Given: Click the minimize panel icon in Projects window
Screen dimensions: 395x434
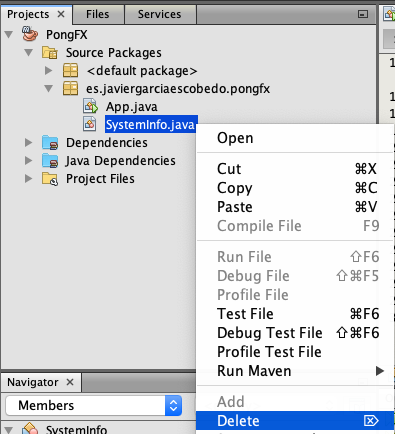Looking at the screenshot, I should (x=363, y=14).
